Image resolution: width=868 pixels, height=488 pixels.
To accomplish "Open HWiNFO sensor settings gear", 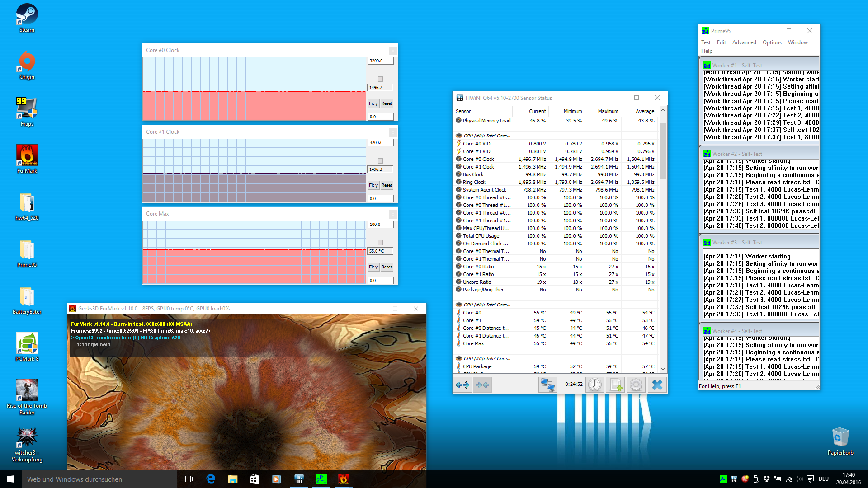I will click(x=636, y=385).
